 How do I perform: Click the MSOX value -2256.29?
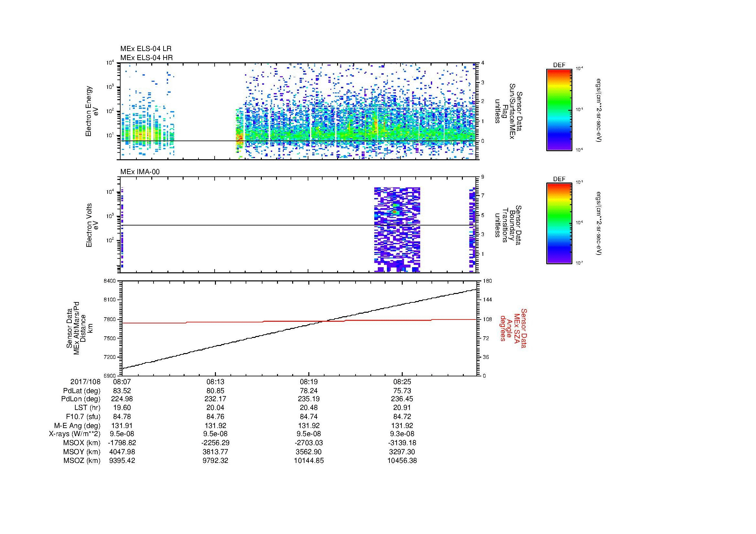[215, 443]
